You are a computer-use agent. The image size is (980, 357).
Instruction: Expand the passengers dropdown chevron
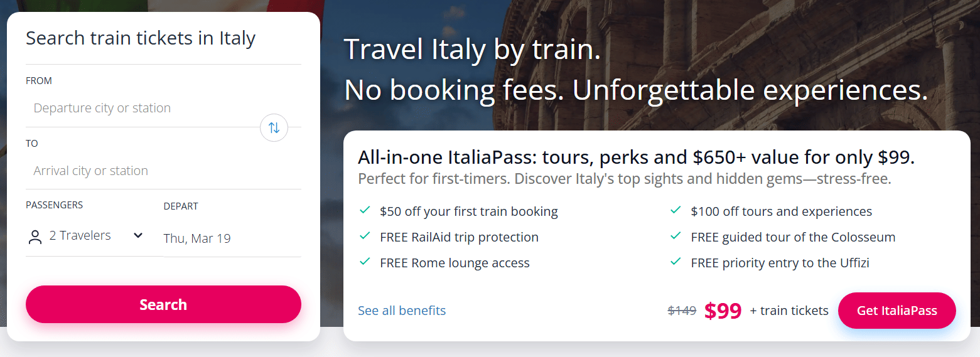pos(138,236)
